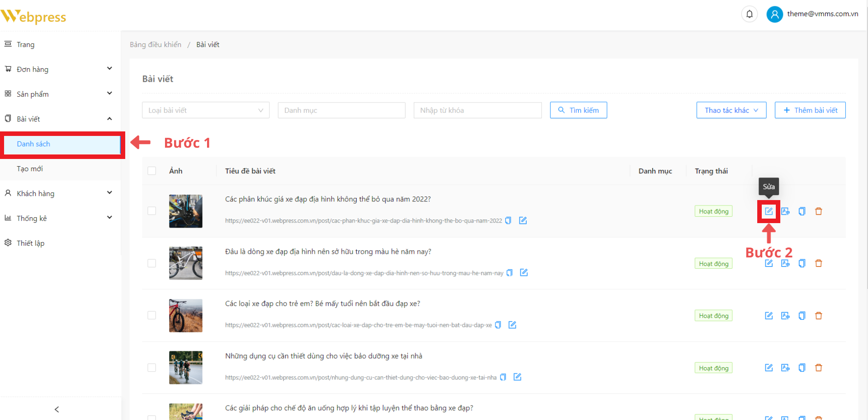Check the box for the first post
The height and width of the screenshot is (420, 868).
click(152, 211)
